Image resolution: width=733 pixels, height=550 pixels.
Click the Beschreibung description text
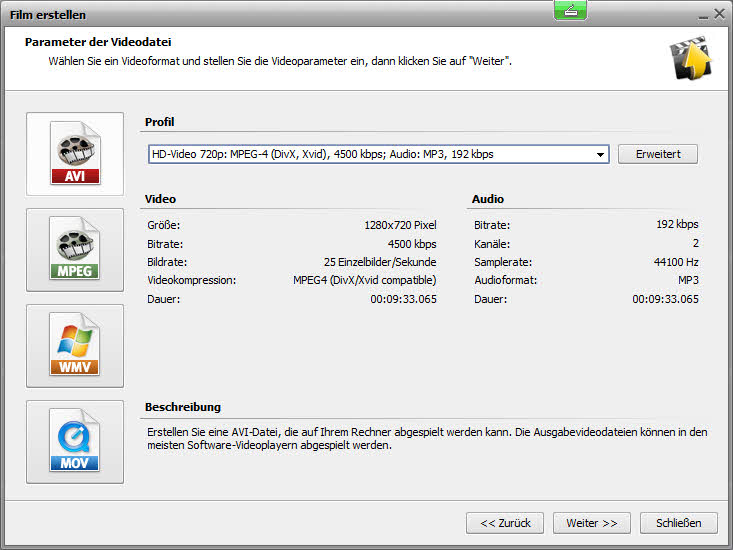pyautogui.click(x=426, y=439)
